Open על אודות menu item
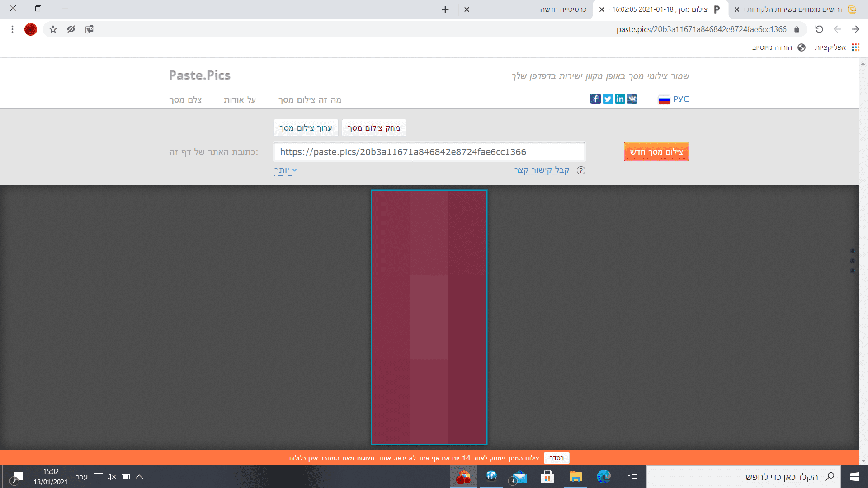Viewport: 868px width, 488px height. pos(240,99)
